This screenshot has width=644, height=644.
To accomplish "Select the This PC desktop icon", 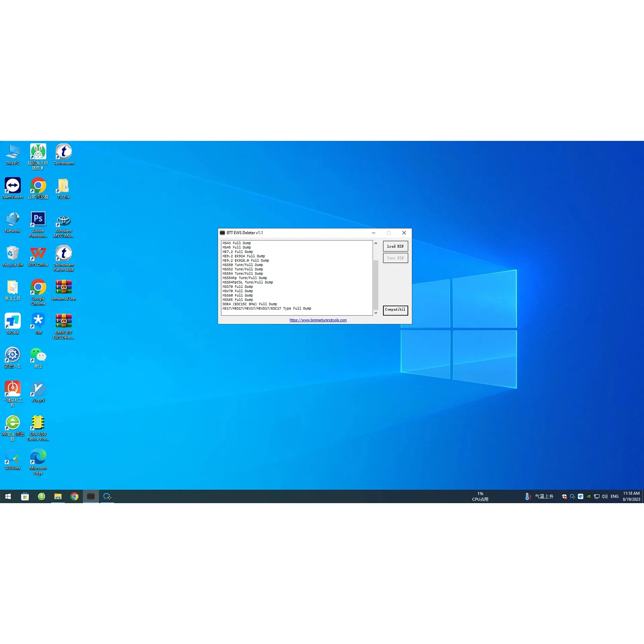I will (x=13, y=155).
